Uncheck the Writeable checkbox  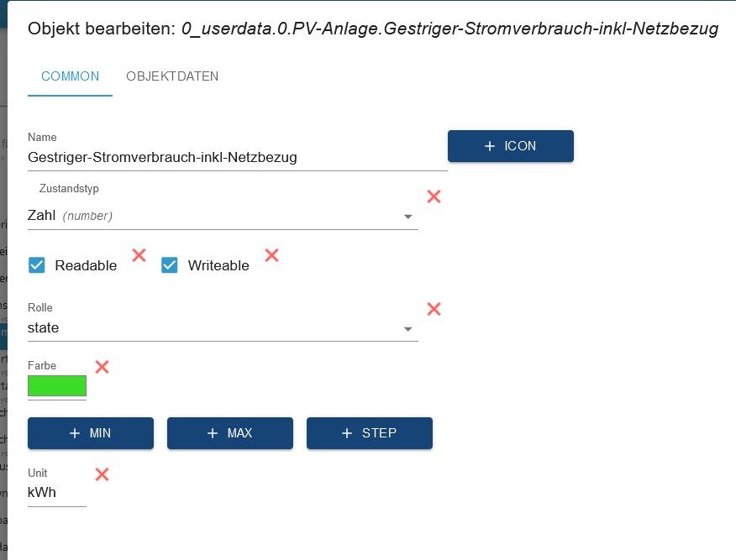tap(170, 265)
